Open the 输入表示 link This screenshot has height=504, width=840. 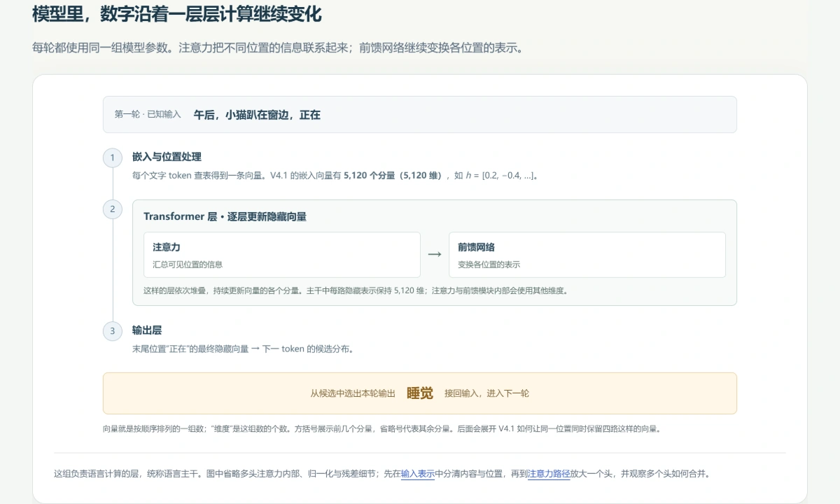pos(418,474)
